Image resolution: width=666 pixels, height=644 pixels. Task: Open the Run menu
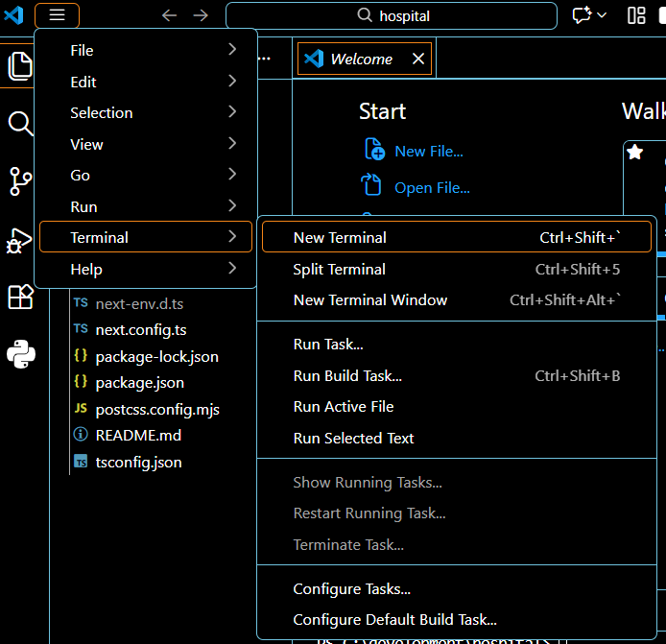click(145, 206)
